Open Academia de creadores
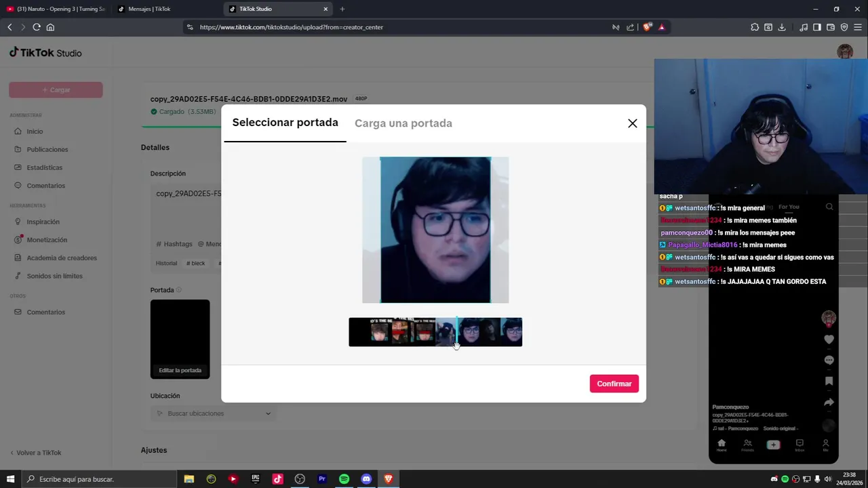The width and height of the screenshot is (868, 488). [x=62, y=258]
